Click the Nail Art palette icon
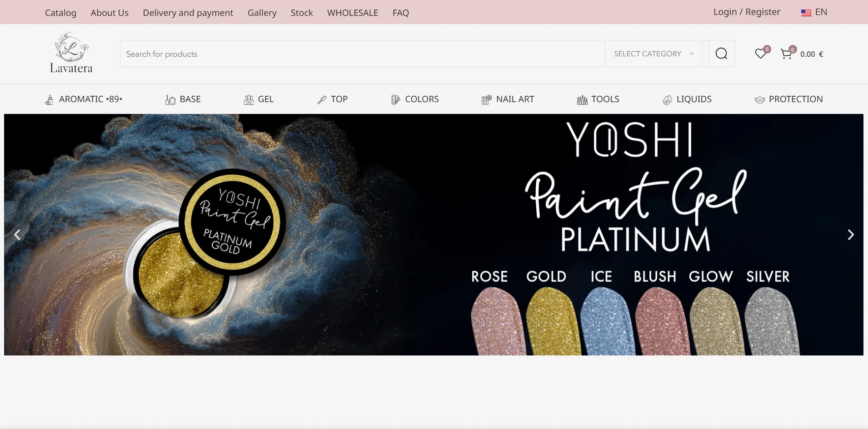The image size is (868, 429). tap(486, 99)
